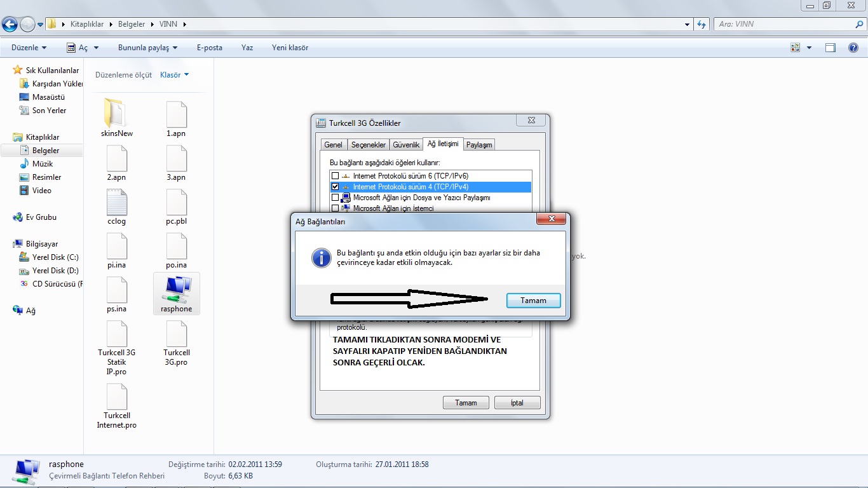Open Karşıdan Yüklemeler in sidebar
This screenshot has width=868, height=488.
click(x=57, y=84)
